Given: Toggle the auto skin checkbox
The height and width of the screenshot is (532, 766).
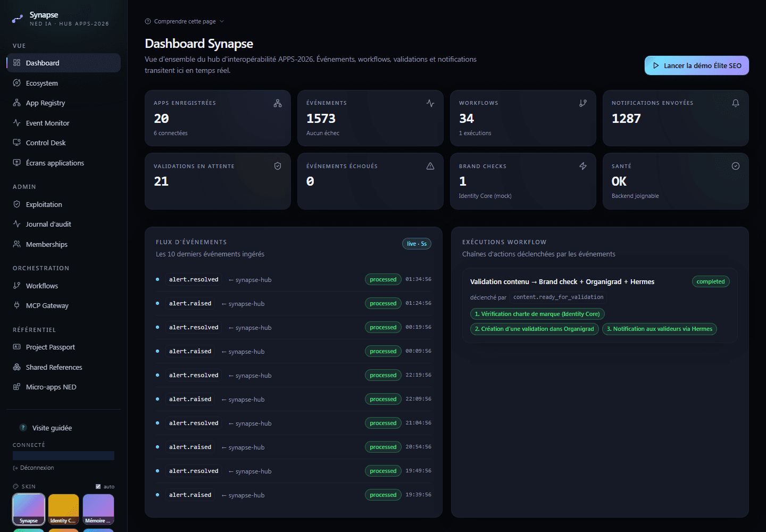Looking at the screenshot, I should pos(98,486).
